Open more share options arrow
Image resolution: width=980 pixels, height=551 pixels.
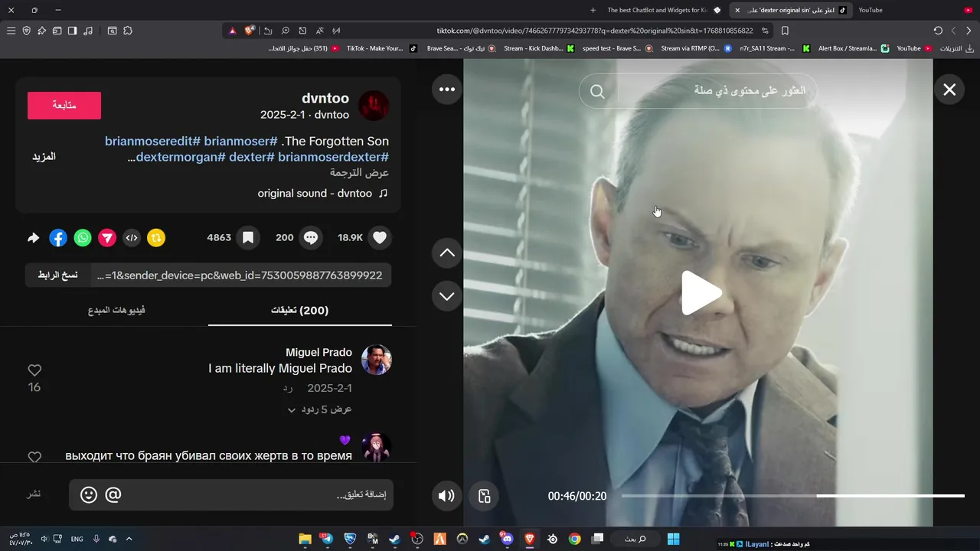point(33,238)
